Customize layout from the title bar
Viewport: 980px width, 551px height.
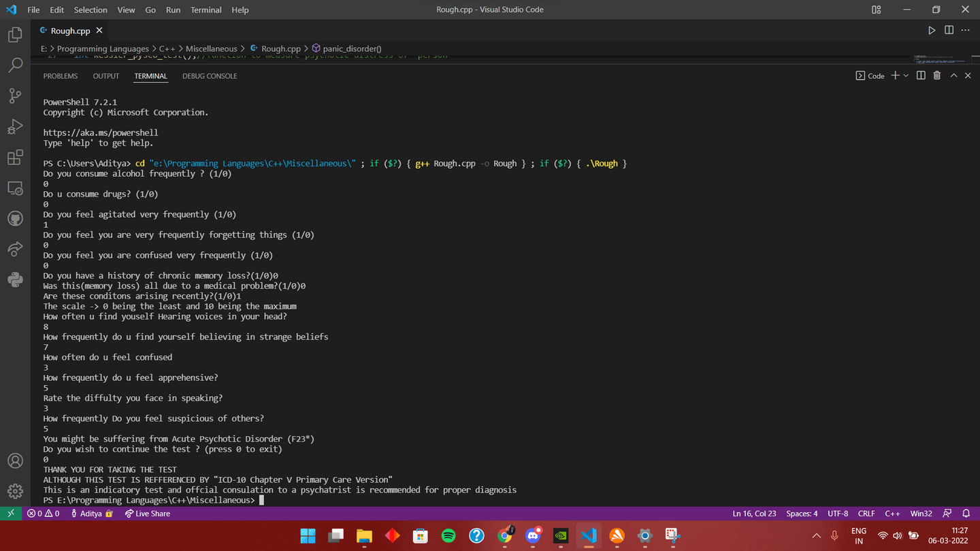coord(876,10)
